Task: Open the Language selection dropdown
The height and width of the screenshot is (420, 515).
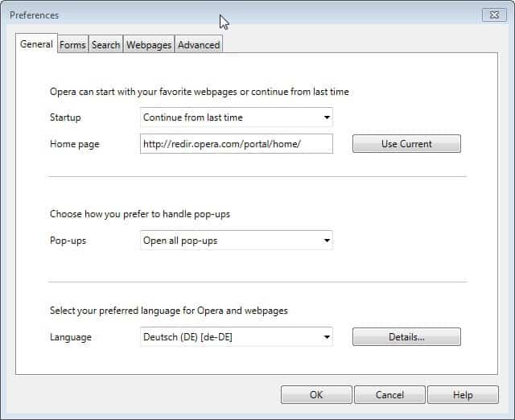Action: (x=236, y=337)
